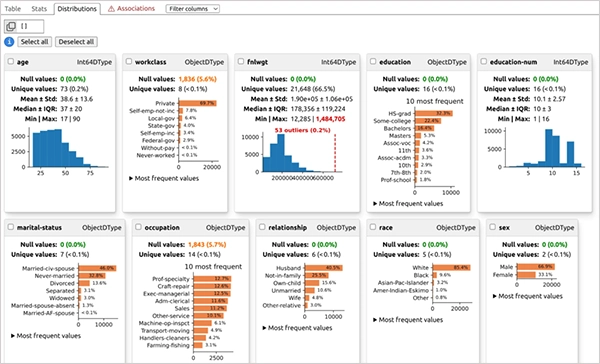This screenshot has height=364, width=600.
Task: Click the occupation null values '1,843 (5.7%)'
Action: coord(207,244)
